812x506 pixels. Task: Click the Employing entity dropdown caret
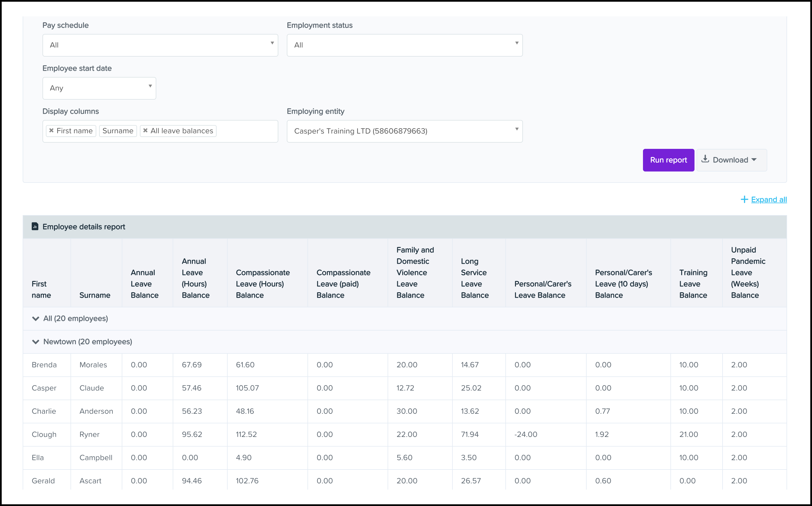516,130
